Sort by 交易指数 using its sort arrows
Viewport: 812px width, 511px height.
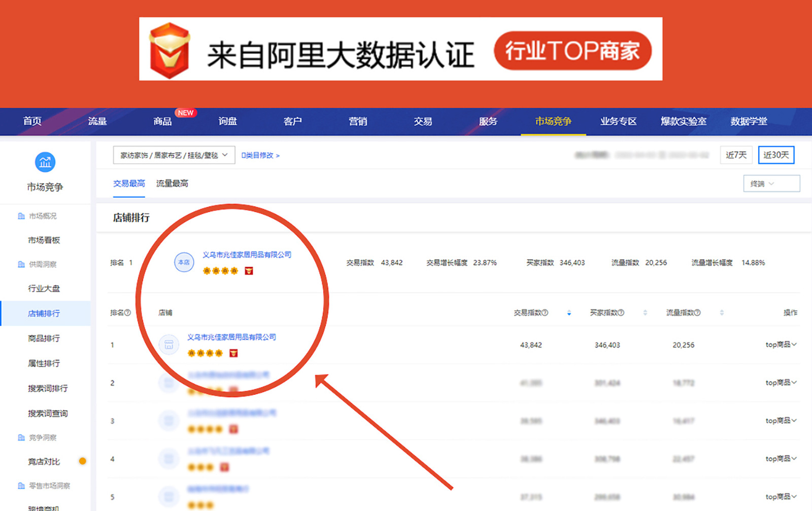tap(569, 313)
